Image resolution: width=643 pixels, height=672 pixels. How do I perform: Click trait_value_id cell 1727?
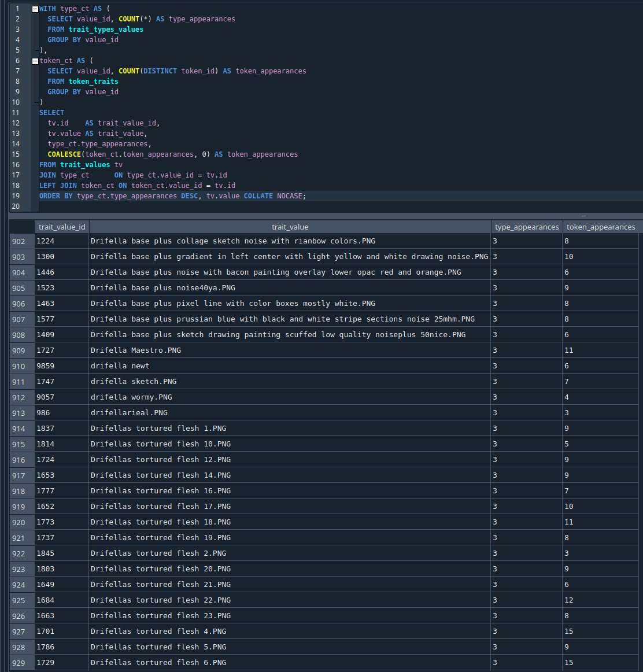62,350
